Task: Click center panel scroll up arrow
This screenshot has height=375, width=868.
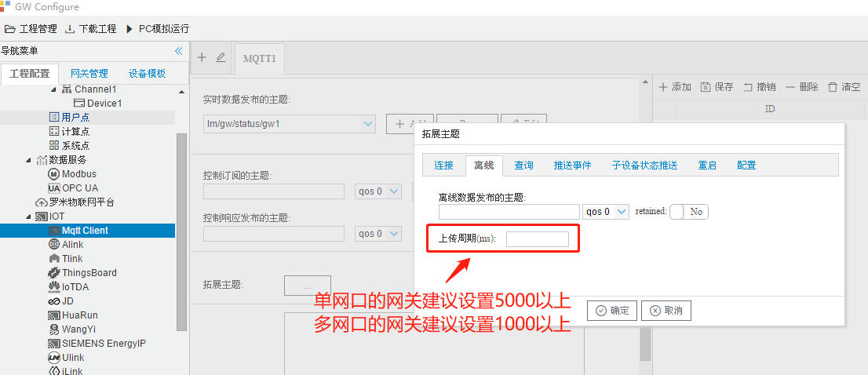Action: pos(645,82)
